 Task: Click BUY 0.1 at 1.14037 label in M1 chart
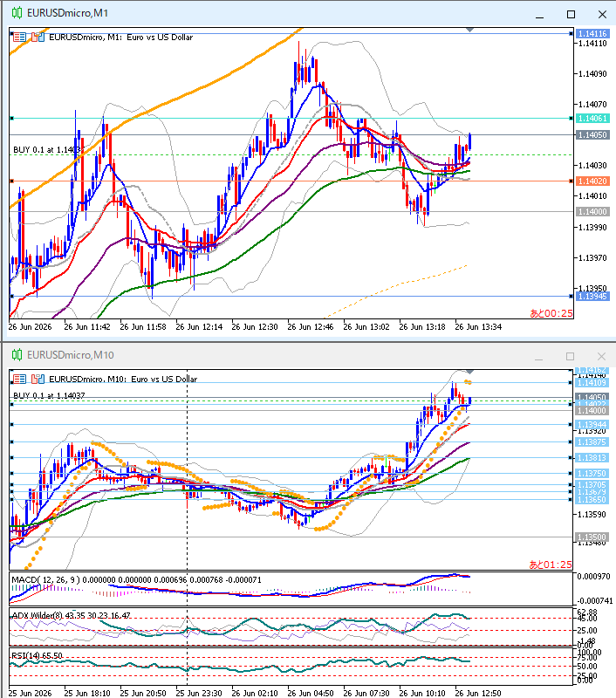tap(49, 149)
